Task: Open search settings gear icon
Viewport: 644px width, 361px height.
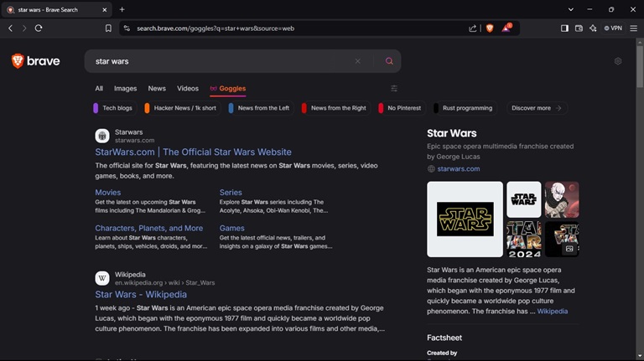Action: click(618, 61)
